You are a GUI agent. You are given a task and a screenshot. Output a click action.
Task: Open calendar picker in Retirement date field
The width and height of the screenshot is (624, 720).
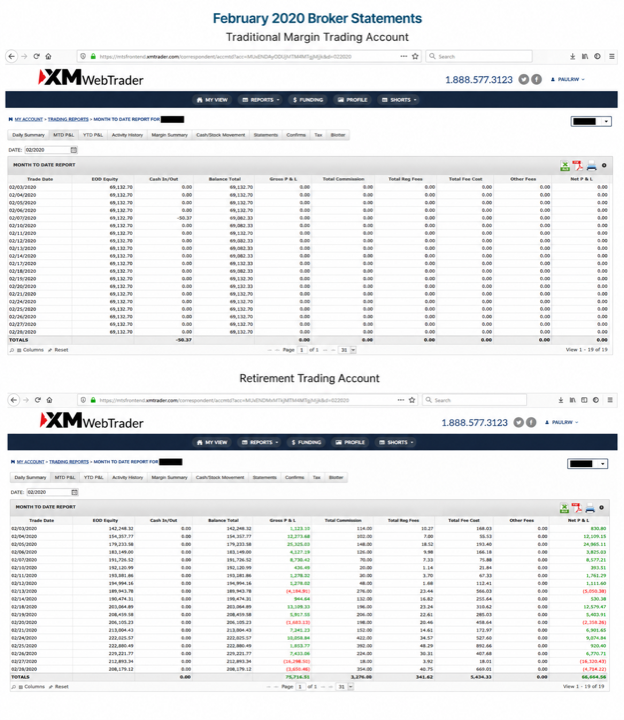point(75,492)
